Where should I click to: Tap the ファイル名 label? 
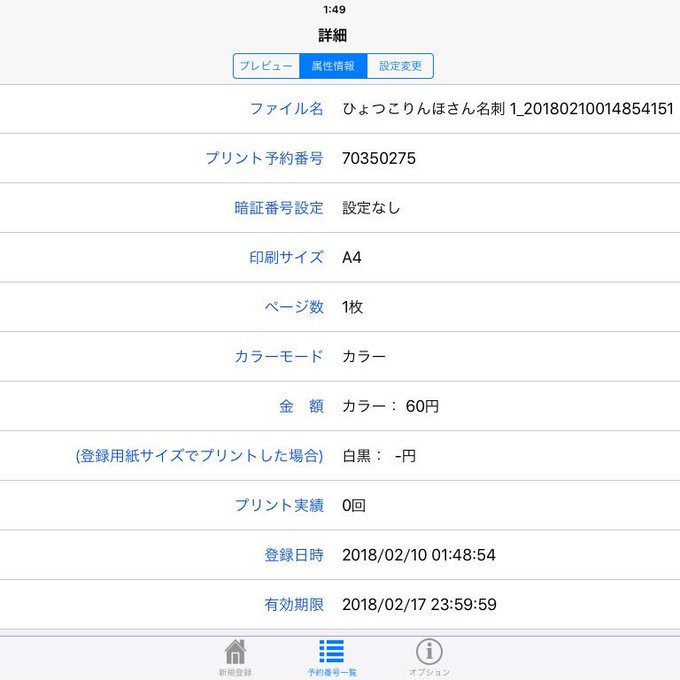click(286, 109)
